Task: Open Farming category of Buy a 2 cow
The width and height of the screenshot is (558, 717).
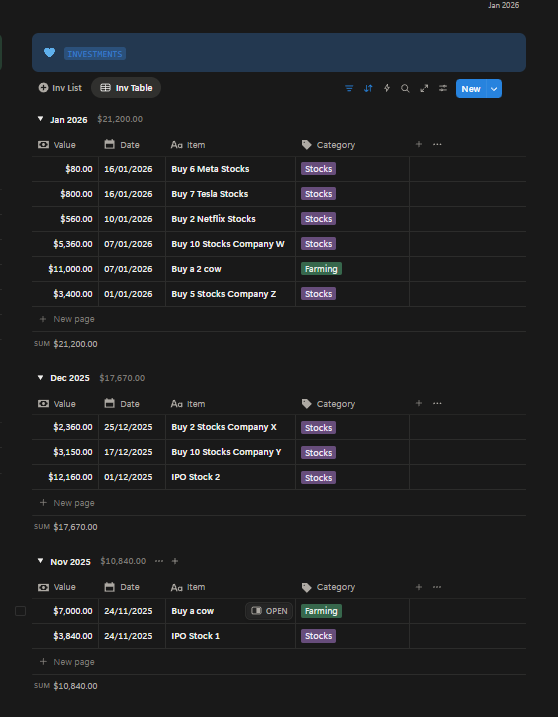Action: [321, 269]
